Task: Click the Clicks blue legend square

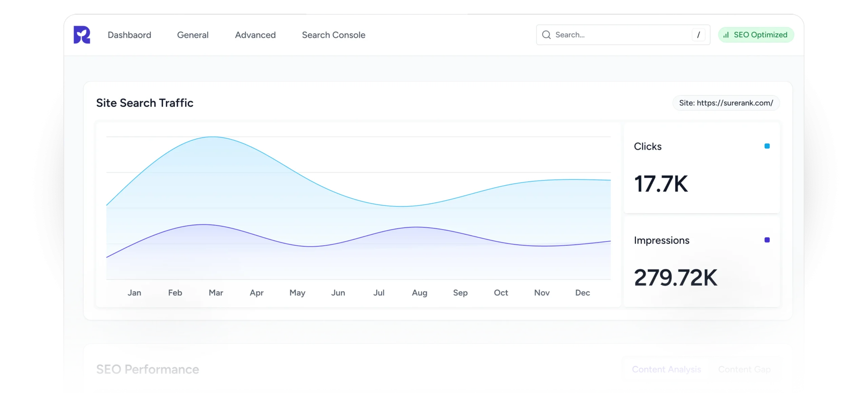Action: (x=767, y=146)
